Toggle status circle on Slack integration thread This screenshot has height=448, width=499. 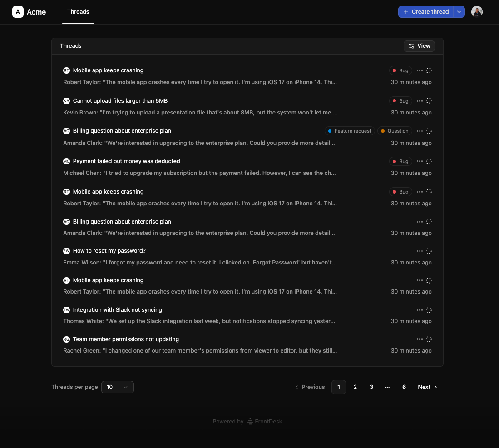(429, 310)
